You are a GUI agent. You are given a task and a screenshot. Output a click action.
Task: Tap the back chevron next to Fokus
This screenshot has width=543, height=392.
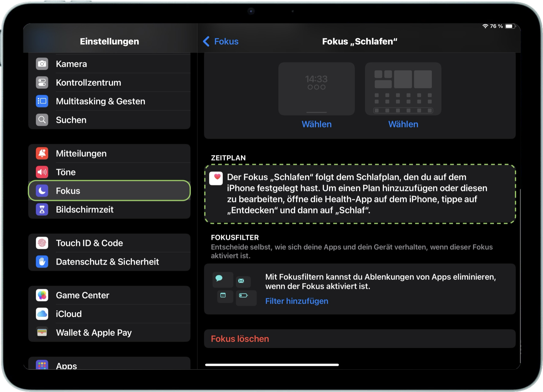click(x=206, y=41)
